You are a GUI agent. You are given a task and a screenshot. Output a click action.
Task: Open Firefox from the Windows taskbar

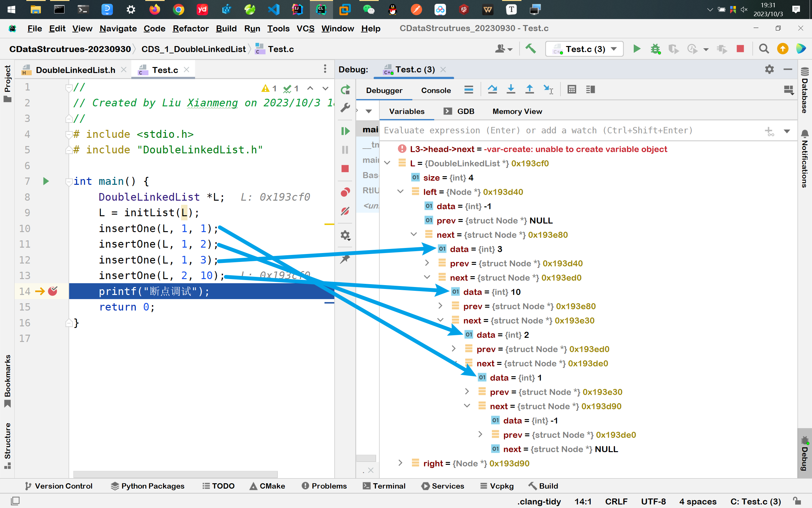click(155, 10)
